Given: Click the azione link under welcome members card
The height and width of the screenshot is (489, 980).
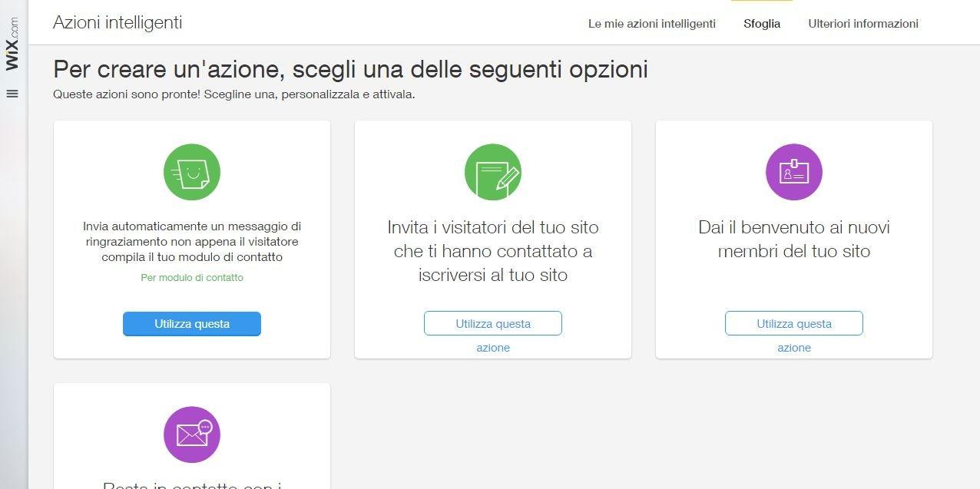Looking at the screenshot, I should (794, 348).
